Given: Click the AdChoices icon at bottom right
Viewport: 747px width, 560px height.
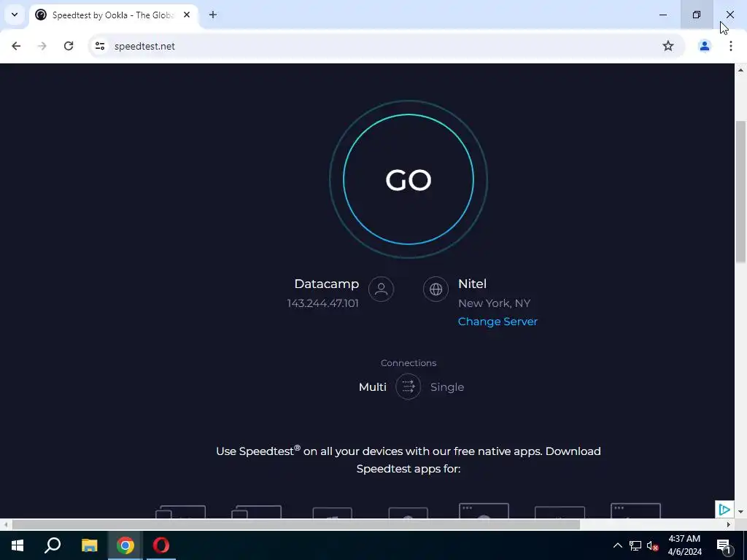Looking at the screenshot, I should click(x=724, y=510).
